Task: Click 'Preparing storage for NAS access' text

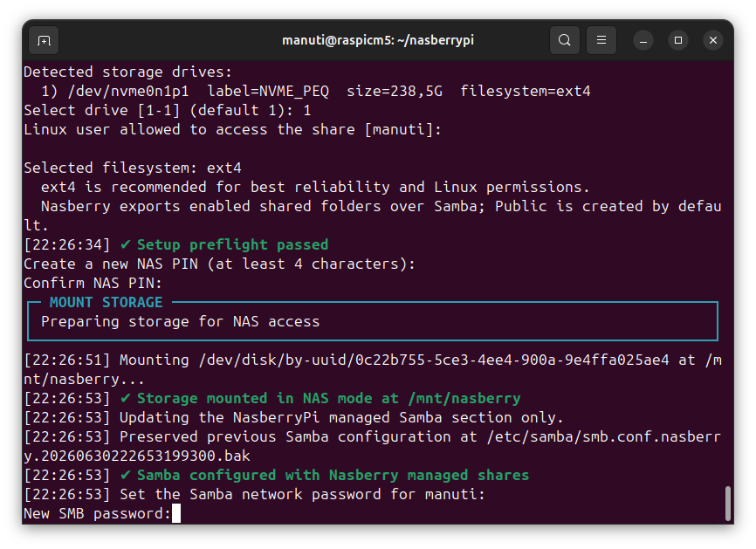Action: [181, 321]
